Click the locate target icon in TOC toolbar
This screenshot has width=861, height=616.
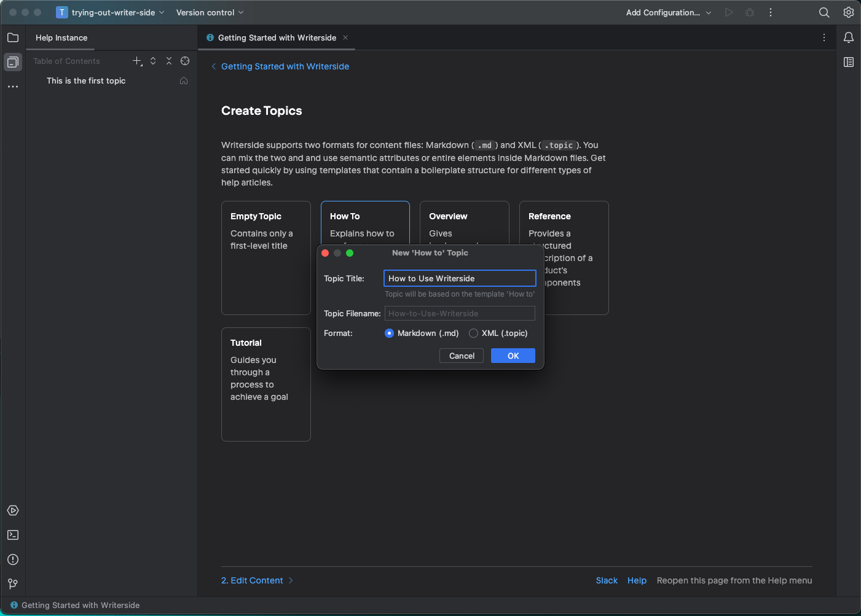185,61
